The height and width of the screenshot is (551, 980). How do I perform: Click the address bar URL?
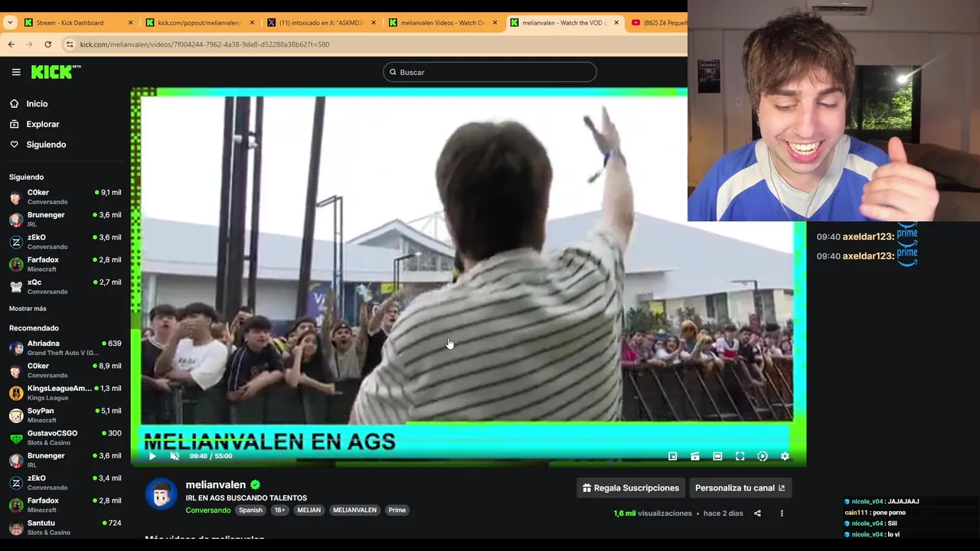204,44
